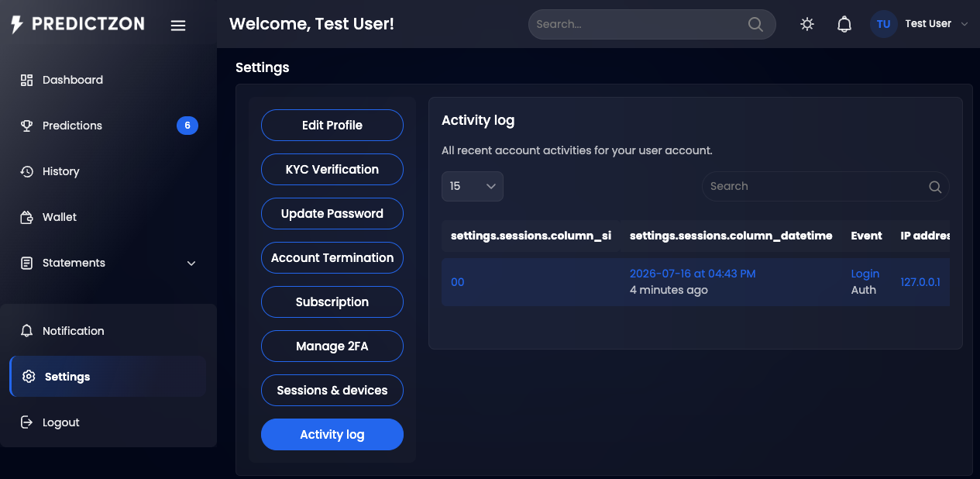This screenshot has height=479, width=980.
Task: Open the Account Termination tab
Action: 332,258
